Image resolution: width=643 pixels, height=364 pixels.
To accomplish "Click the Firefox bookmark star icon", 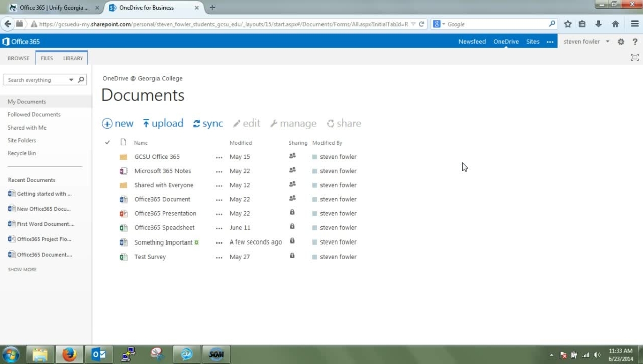I will (568, 24).
